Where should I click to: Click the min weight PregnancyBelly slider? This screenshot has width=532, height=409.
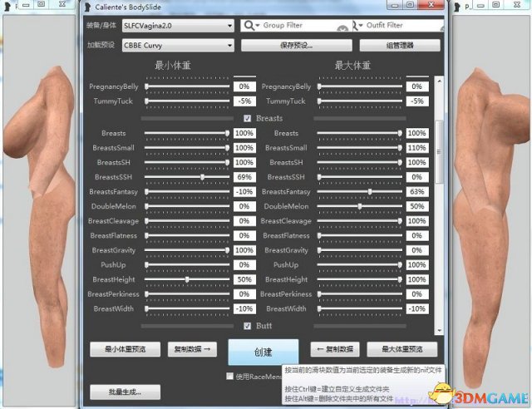187,86
